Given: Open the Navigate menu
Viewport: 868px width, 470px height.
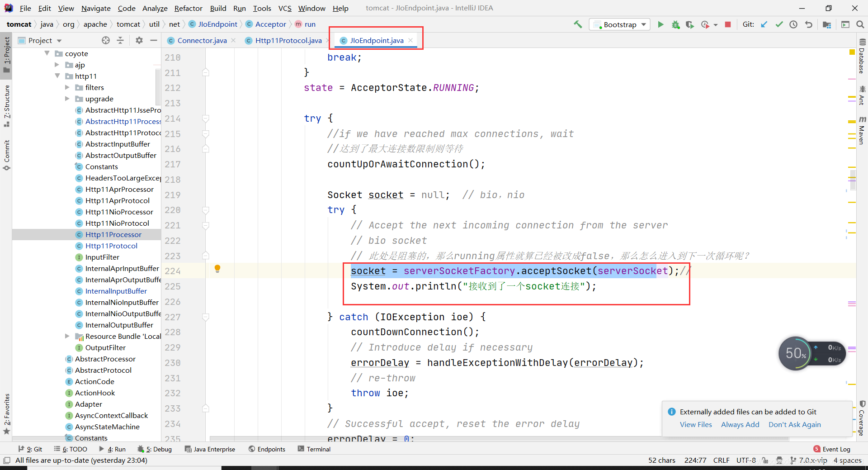Looking at the screenshot, I should coord(96,8).
